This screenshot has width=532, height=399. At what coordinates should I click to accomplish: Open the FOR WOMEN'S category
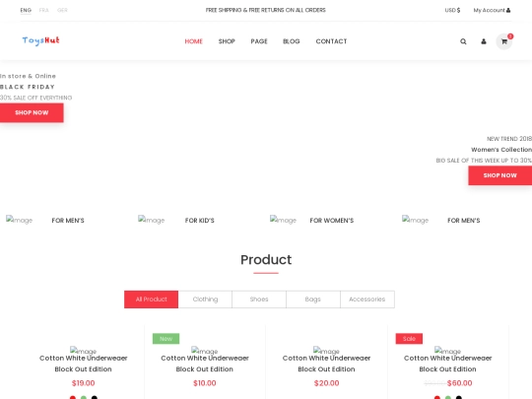[331, 221]
